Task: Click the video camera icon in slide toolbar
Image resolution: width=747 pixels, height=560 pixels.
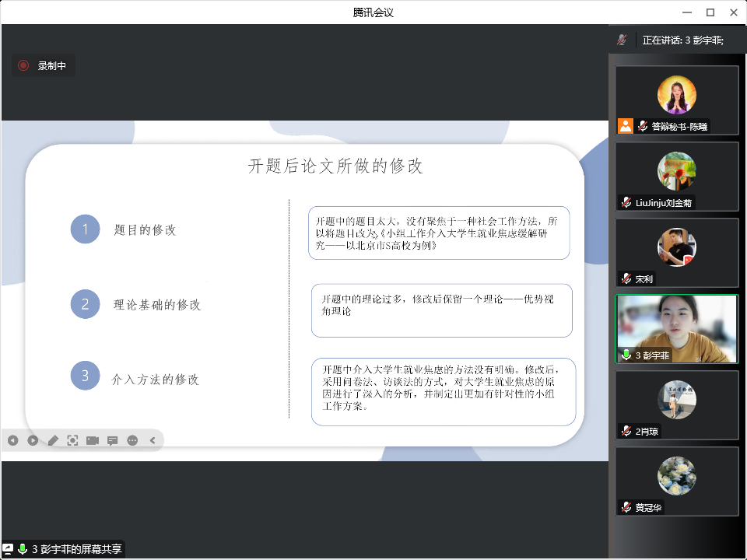Action: pyautogui.click(x=93, y=440)
